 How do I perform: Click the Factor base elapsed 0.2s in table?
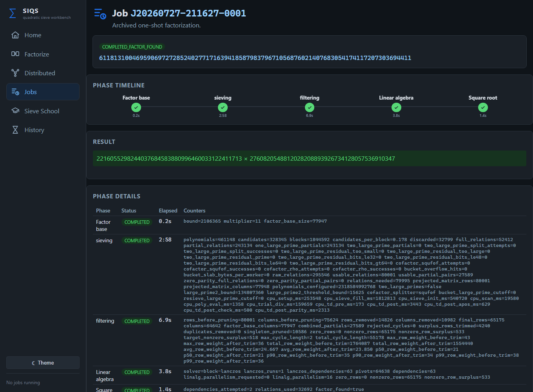[165, 221]
